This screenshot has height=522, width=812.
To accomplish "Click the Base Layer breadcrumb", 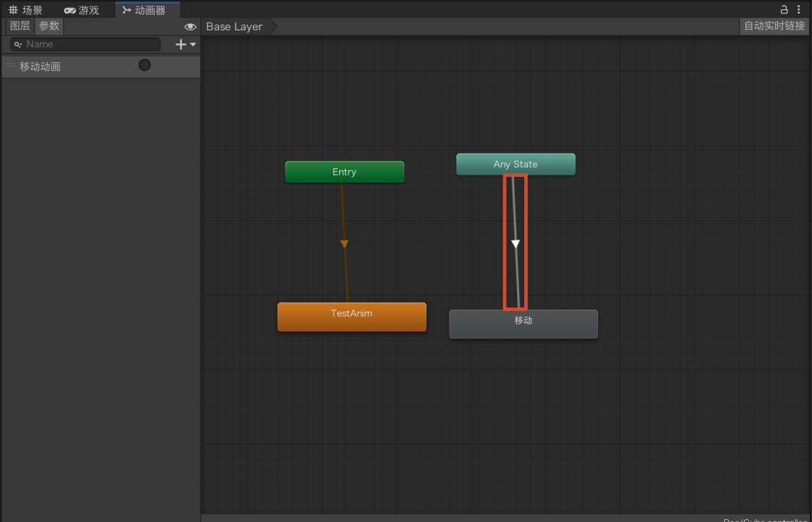I will coord(235,26).
